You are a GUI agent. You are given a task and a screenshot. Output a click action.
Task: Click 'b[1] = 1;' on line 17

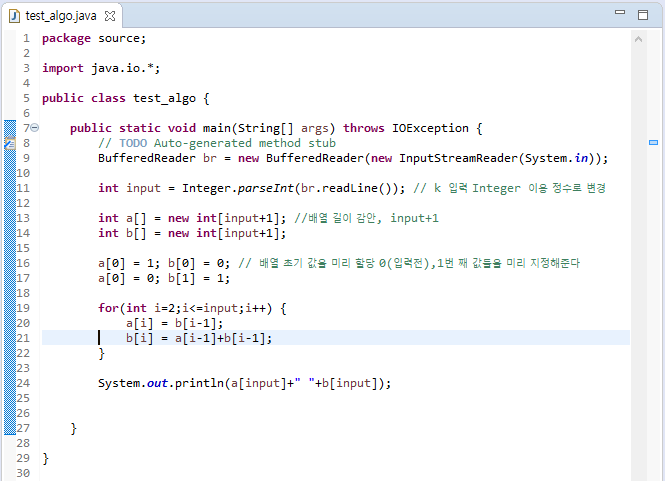coord(199,278)
